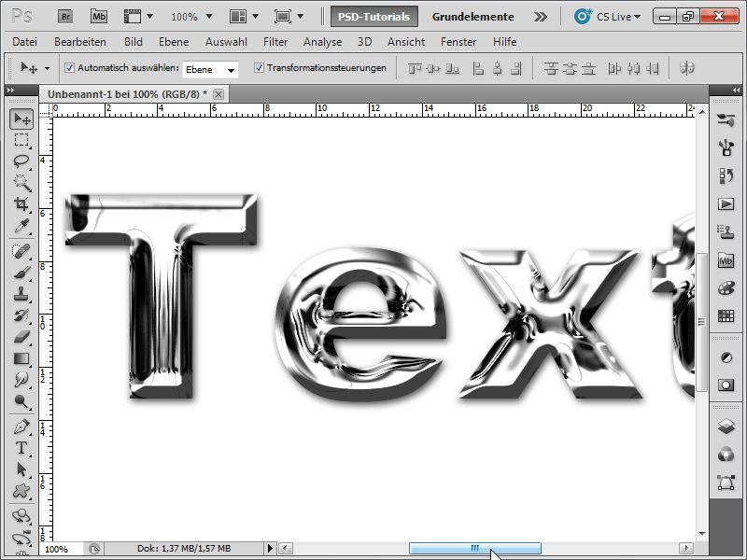Open the Paths panel icon
747x560 pixels.
[x=726, y=483]
